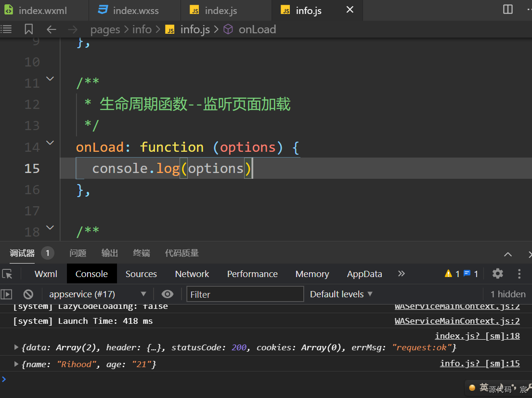Open the index.js? [sm]:18 source link

478,336
